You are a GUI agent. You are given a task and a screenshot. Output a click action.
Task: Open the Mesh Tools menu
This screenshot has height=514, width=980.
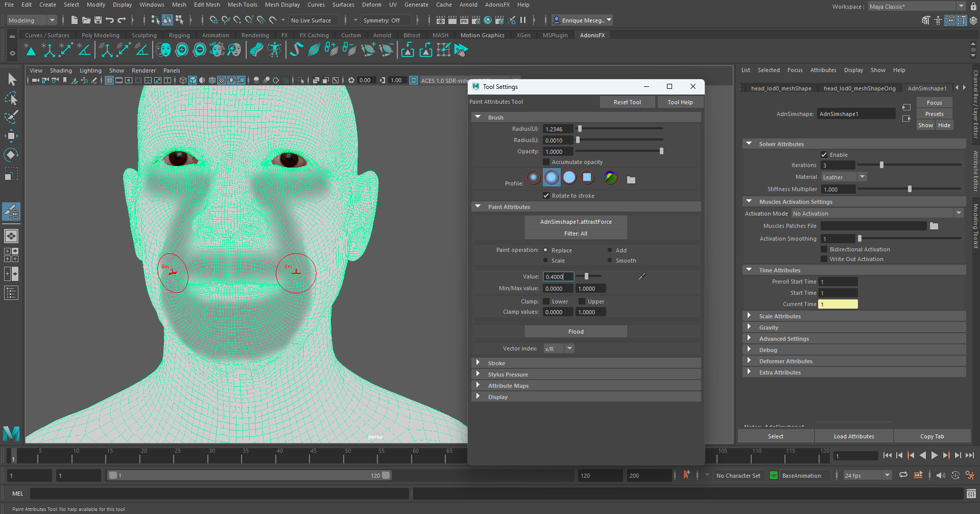coord(242,5)
